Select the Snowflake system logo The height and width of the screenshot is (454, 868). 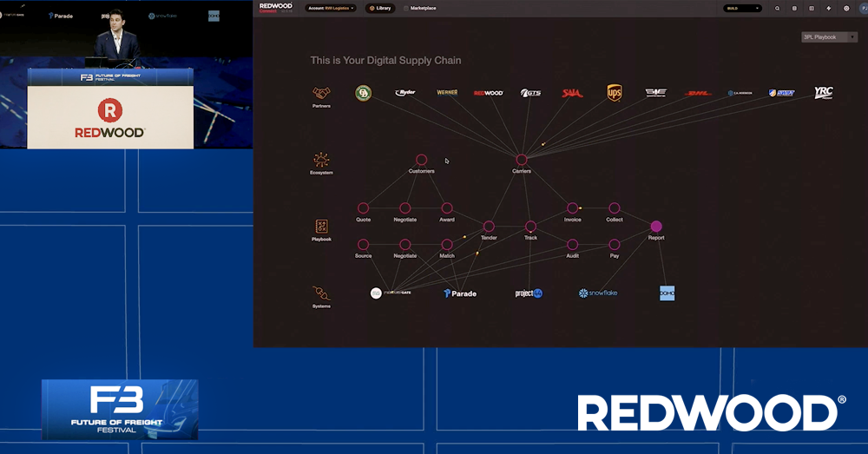click(x=597, y=293)
